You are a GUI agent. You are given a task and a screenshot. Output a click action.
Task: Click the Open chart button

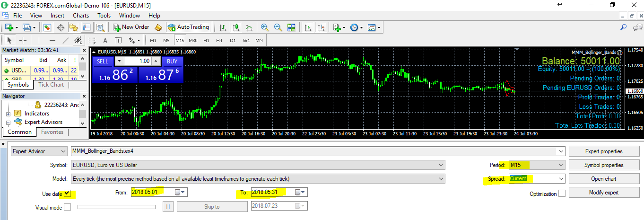(604, 179)
